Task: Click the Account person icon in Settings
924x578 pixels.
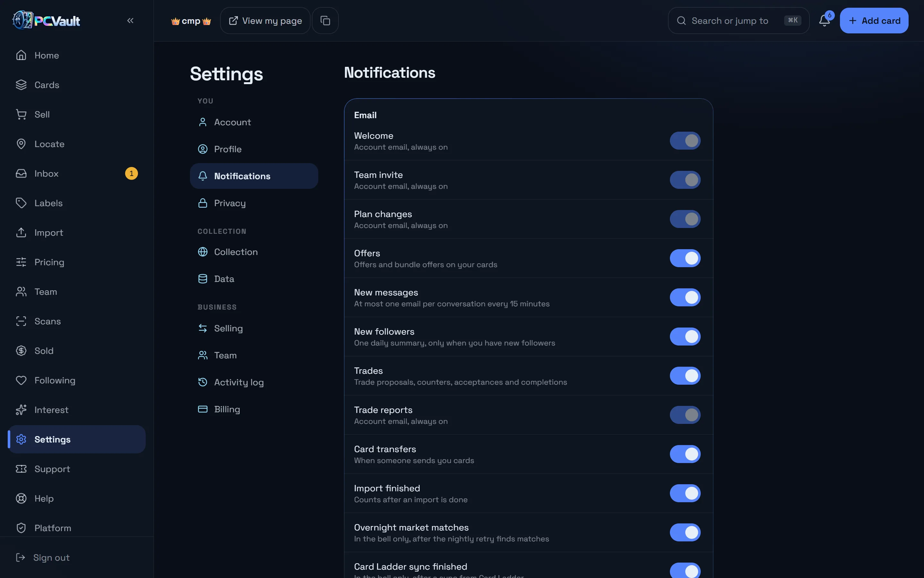Action: [203, 122]
